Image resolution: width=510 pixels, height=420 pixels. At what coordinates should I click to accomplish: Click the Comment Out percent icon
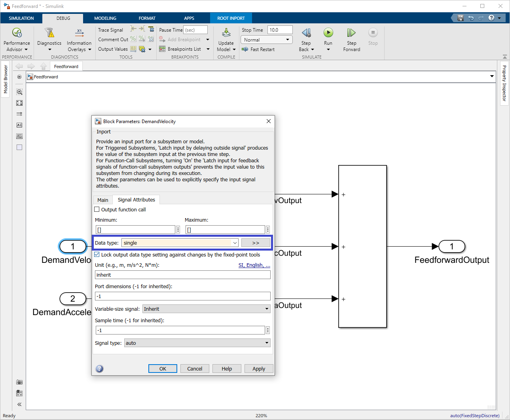click(133, 39)
